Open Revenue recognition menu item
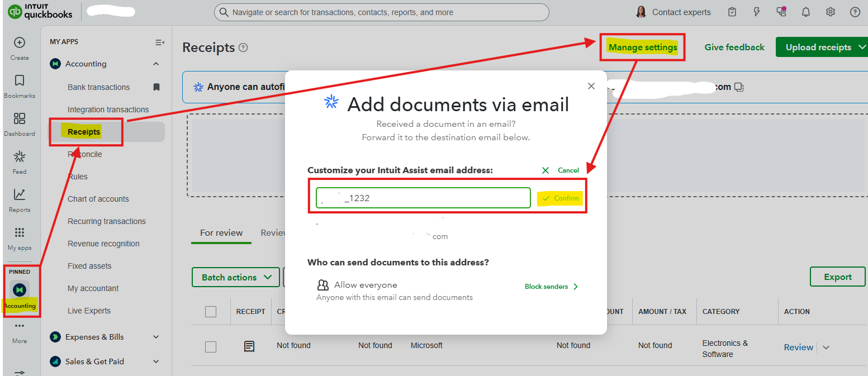The height and width of the screenshot is (376, 868). [103, 244]
